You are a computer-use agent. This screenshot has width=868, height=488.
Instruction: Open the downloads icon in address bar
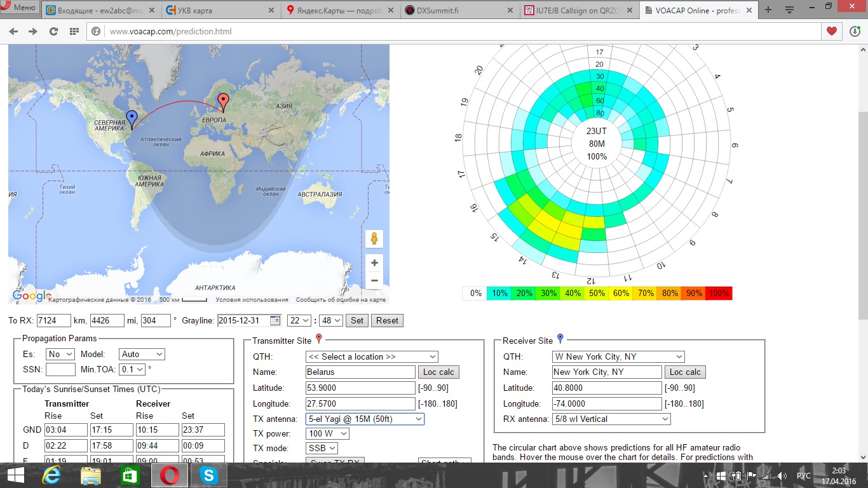pyautogui.click(x=855, y=31)
